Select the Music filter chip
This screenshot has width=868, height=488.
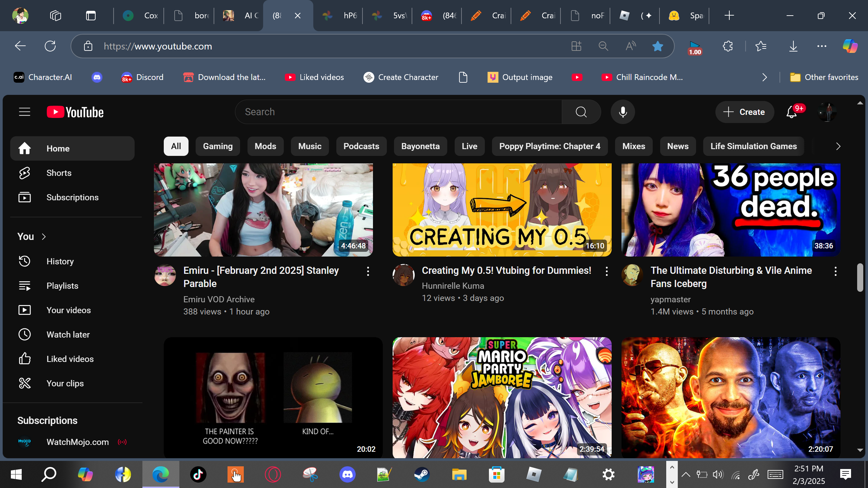[310, 146]
